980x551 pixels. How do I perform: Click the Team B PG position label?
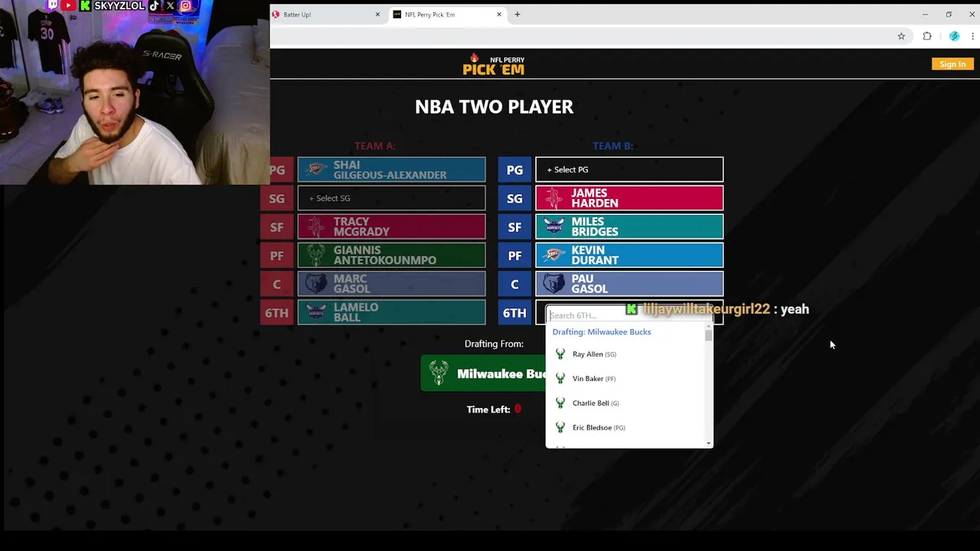click(x=514, y=170)
